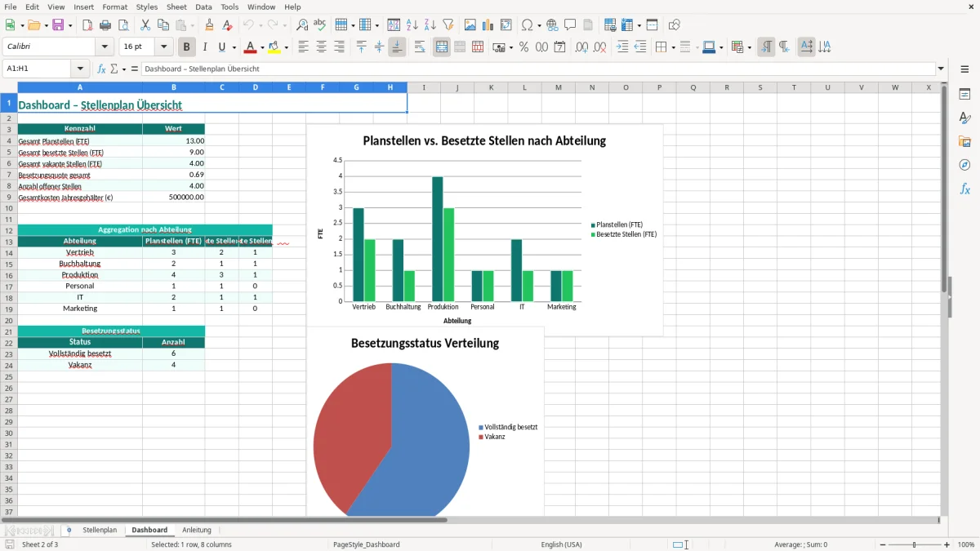Click the 100% zoom level indicator
Viewport: 980px width, 551px height.
(966, 544)
